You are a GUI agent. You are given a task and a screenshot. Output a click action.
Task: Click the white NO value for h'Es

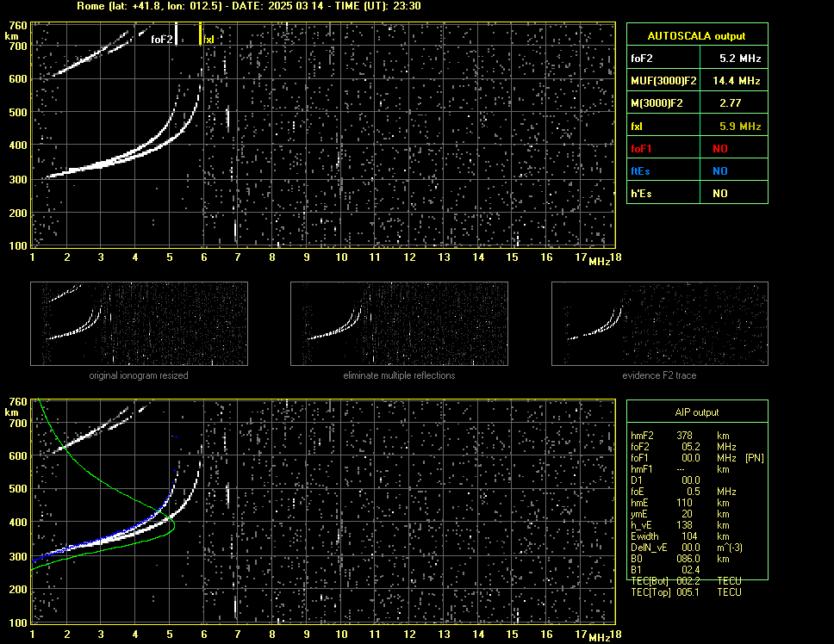click(x=720, y=194)
